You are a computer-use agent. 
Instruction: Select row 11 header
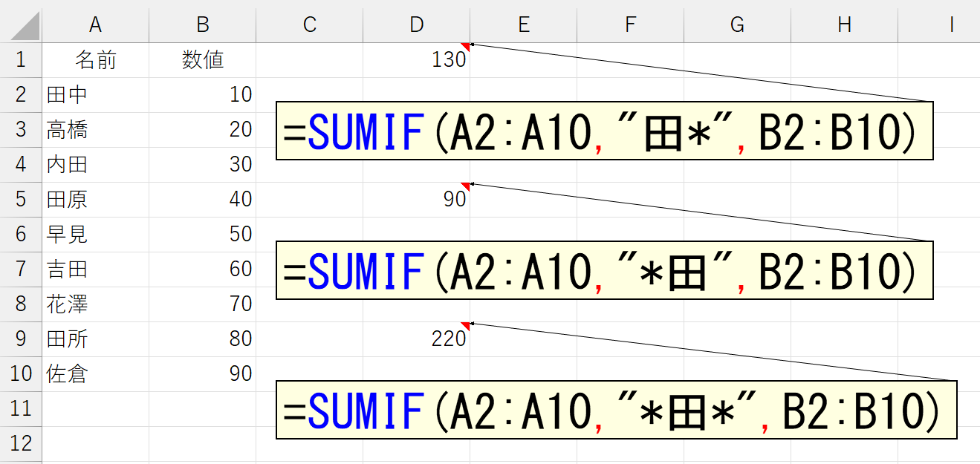click(21, 409)
